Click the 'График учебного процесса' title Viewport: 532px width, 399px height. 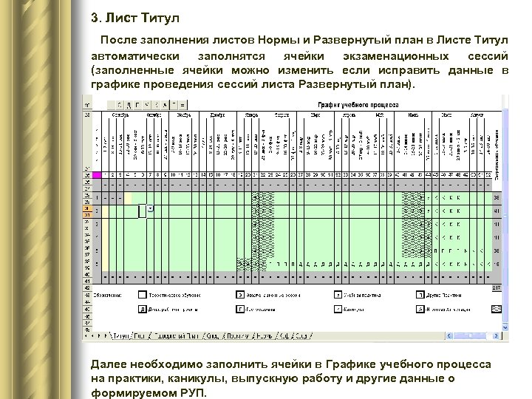(358, 105)
